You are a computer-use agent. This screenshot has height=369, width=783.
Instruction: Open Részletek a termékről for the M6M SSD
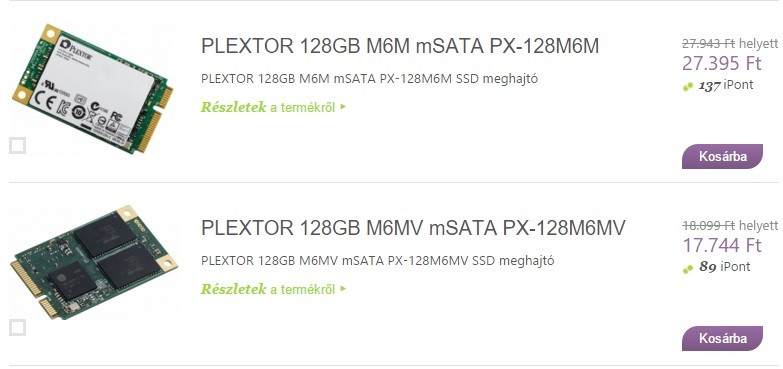click(268, 107)
